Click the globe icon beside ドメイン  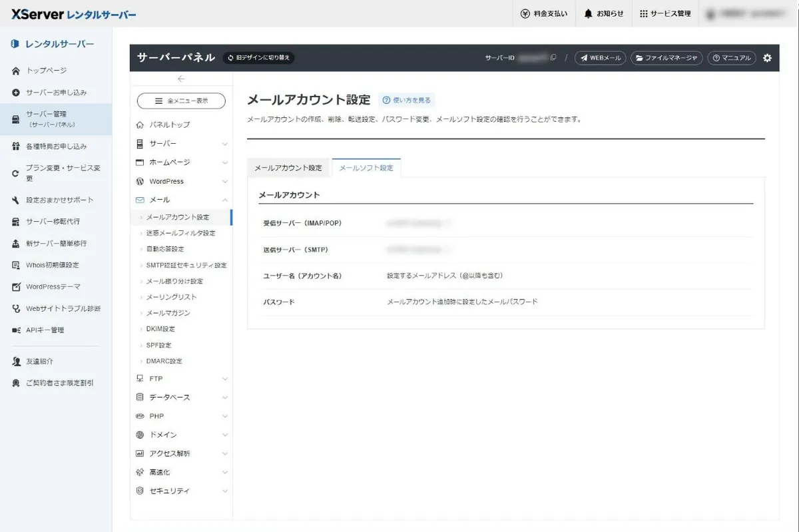click(140, 435)
